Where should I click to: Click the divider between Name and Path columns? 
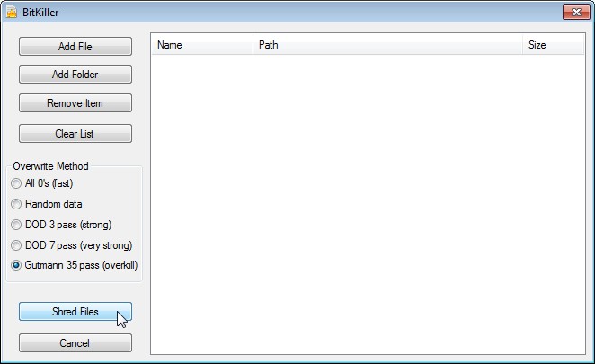pyautogui.click(x=253, y=45)
